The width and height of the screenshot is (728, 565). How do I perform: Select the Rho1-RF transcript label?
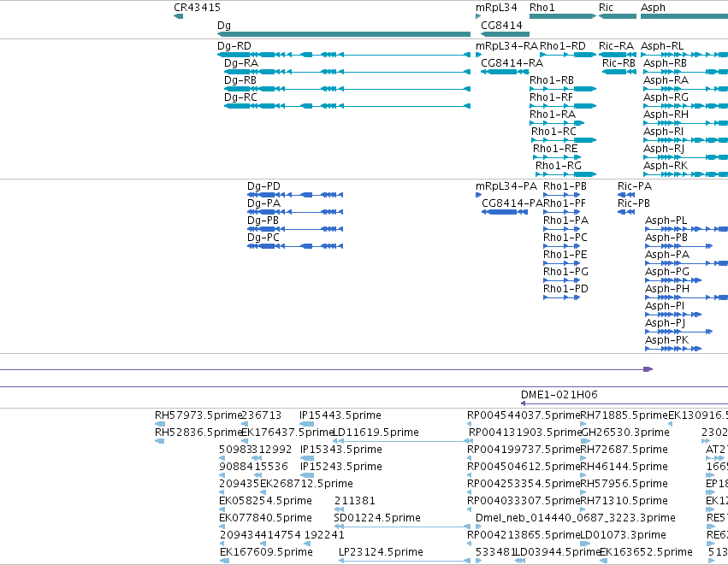point(551,97)
